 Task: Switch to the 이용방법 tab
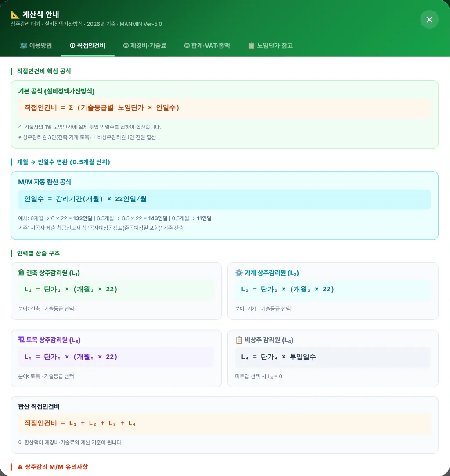point(36,46)
